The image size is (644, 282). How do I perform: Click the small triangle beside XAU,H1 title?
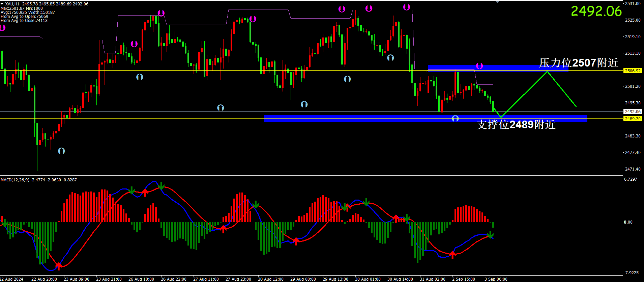tap(2, 4)
